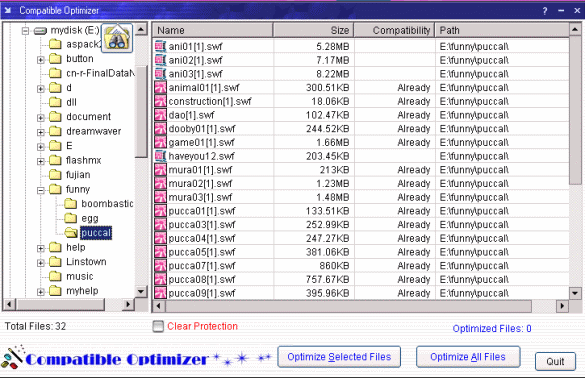
Task: Click the mura01[1].swf file icon
Action: [160, 170]
